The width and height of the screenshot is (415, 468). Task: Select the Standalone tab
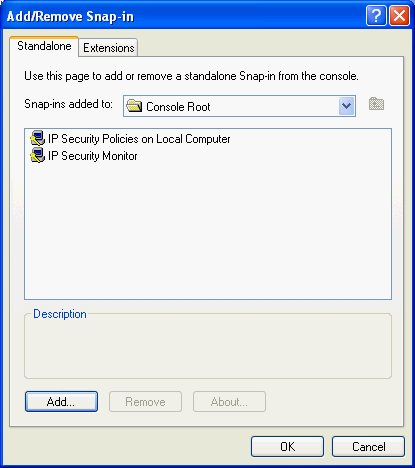44,46
